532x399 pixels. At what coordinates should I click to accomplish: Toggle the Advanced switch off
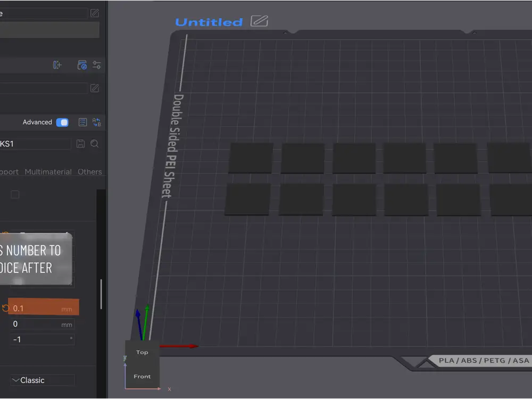[62, 122]
